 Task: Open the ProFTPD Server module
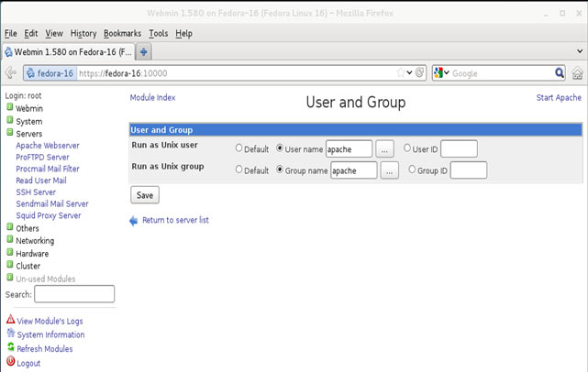(x=42, y=157)
